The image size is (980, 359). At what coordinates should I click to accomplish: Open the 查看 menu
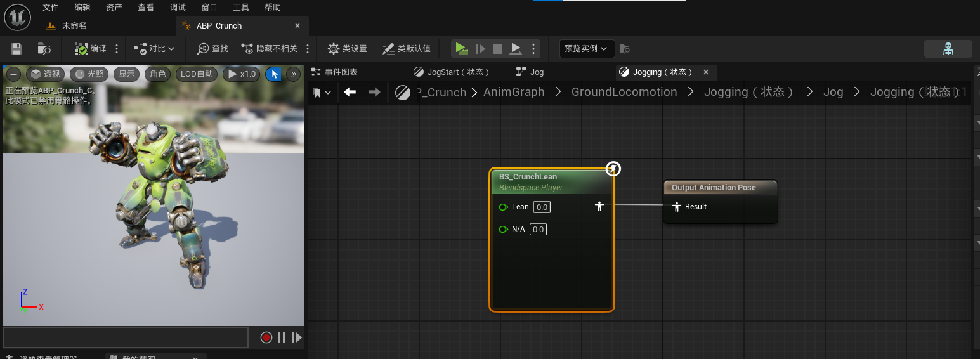click(146, 8)
